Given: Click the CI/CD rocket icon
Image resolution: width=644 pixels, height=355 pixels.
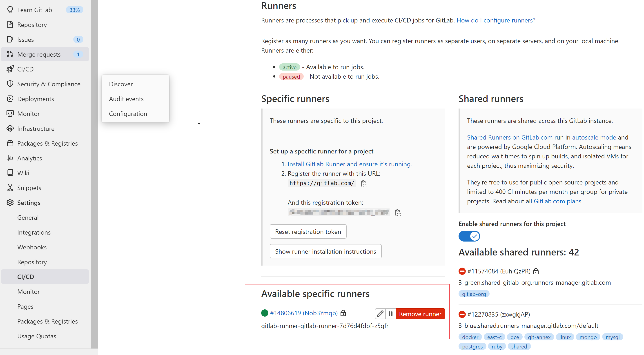Looking at the screenshot, I should tap(10, 69).
